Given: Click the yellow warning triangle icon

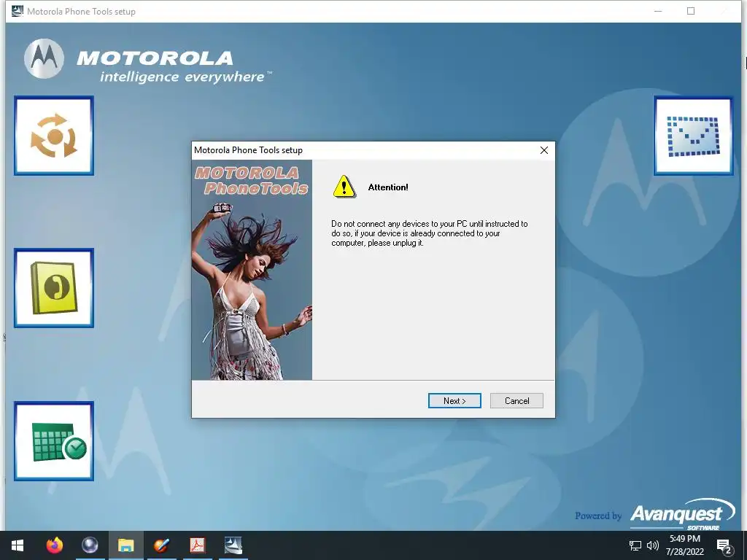Looking at the screenshot, I should tap(344, 187).
